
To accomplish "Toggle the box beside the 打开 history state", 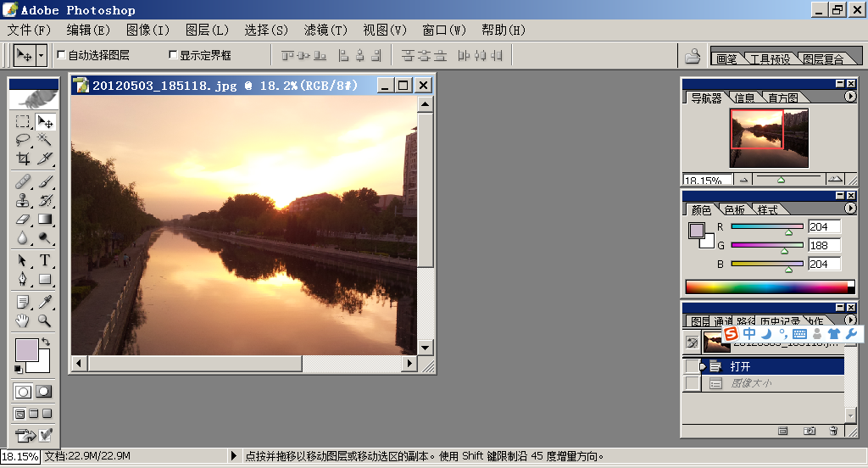I will coord(693,366).
